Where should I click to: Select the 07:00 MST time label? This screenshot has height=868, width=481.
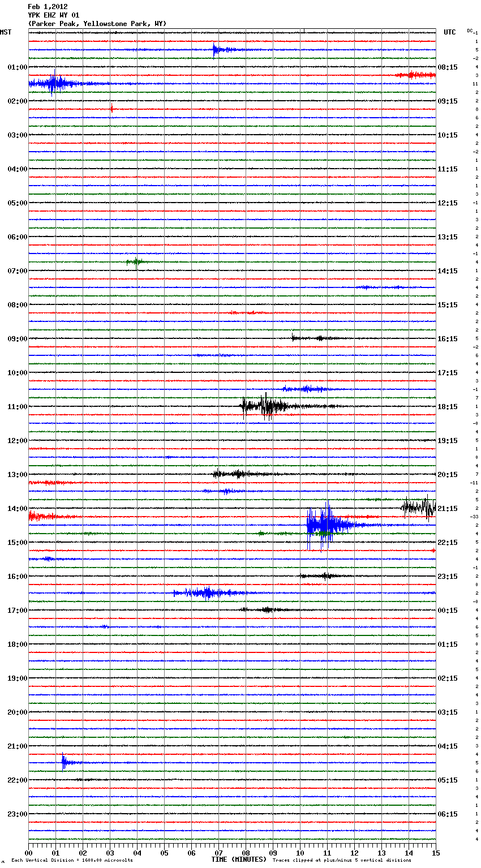[18, 271]
